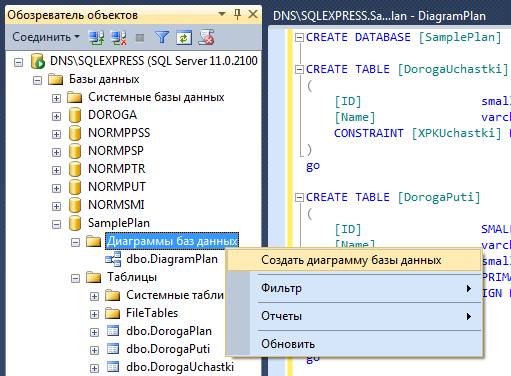Click the filter funnel icon
This screenshot has height=376, width=511.
(162, 37)
